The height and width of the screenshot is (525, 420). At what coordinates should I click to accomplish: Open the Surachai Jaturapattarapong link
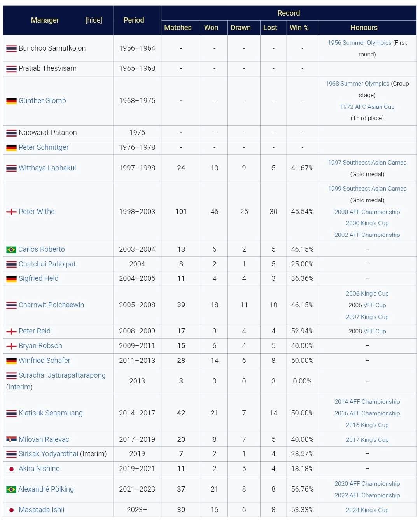tap(62, 375)
